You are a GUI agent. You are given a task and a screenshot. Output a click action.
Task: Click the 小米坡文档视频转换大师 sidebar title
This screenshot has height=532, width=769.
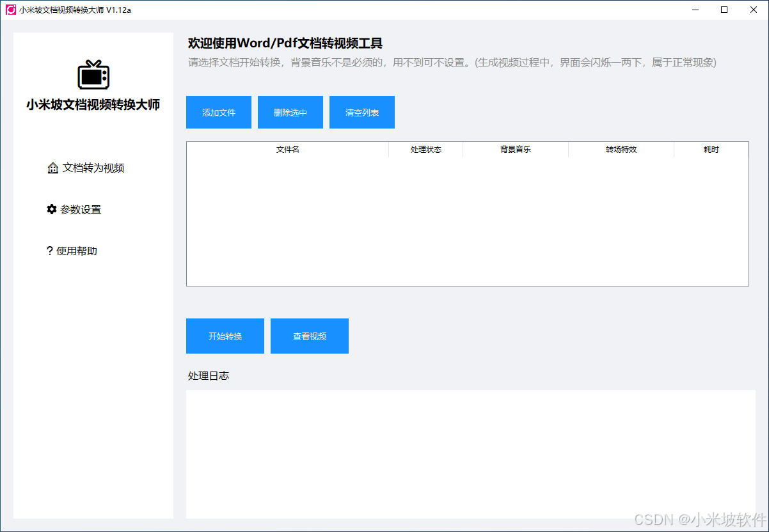click(x=93, y=105)
